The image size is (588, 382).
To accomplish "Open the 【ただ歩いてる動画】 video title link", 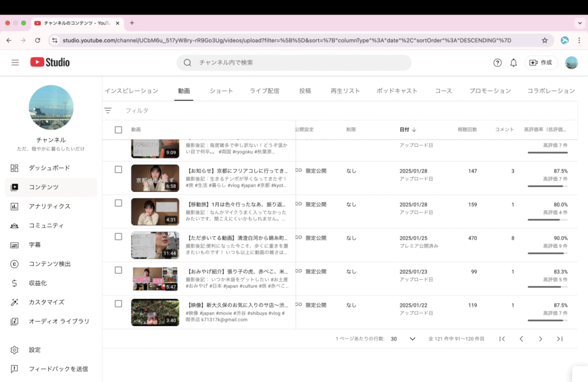I will tap(237, 238).
